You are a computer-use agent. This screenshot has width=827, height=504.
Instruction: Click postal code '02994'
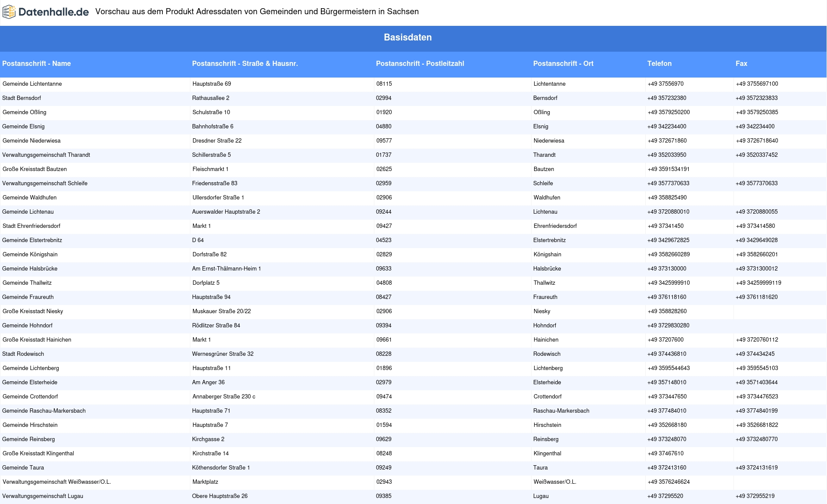pyautogui.click(x=384, y=98)
